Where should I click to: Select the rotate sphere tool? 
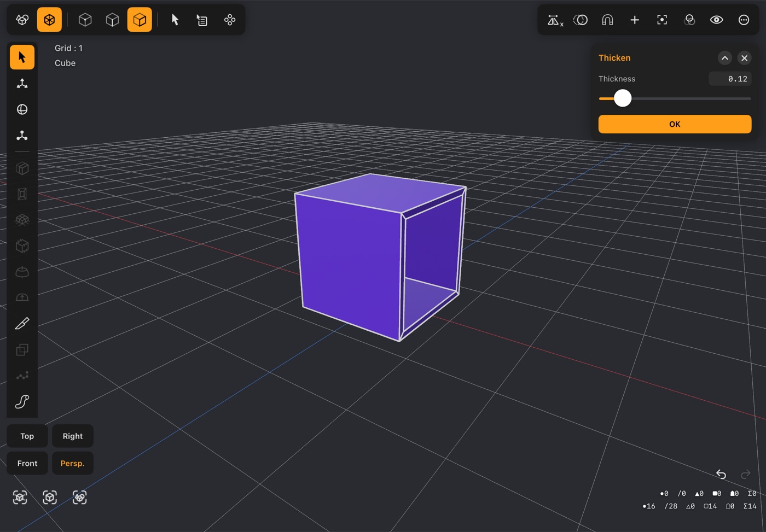(22, 109)
